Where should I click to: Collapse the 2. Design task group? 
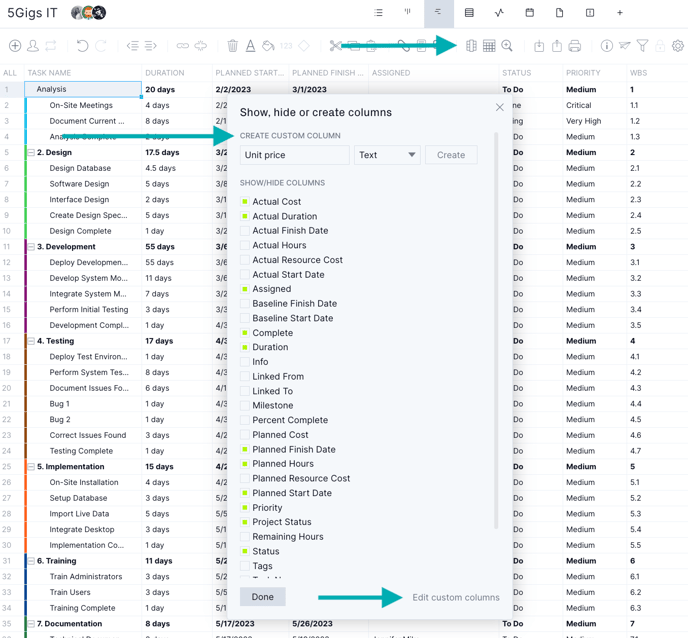[31, 152]
